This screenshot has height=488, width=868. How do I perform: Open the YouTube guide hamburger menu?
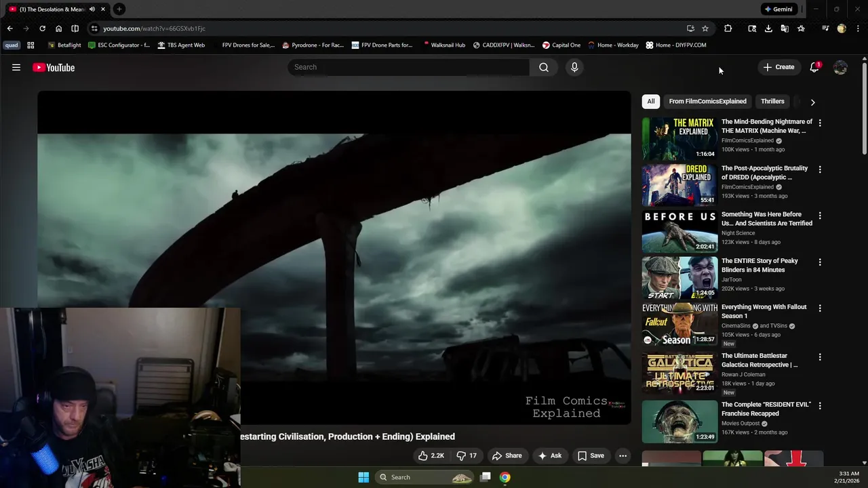coord(16,67)
